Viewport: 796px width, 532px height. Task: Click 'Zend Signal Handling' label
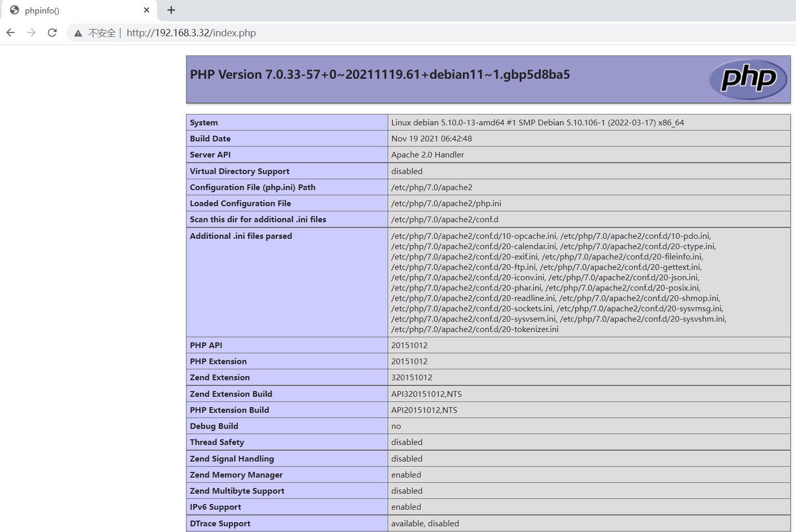coord(232,459)
